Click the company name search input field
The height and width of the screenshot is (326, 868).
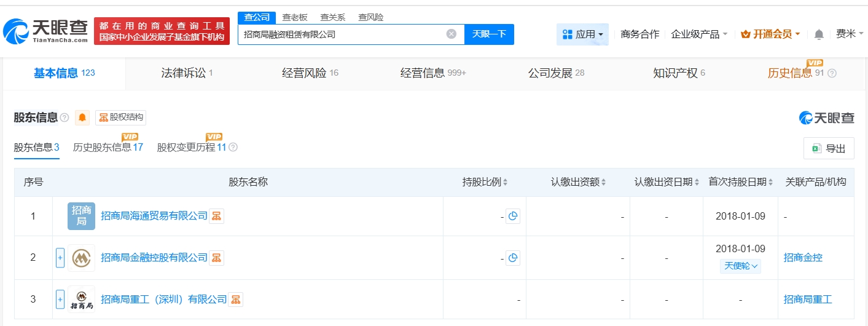(341, 34)
